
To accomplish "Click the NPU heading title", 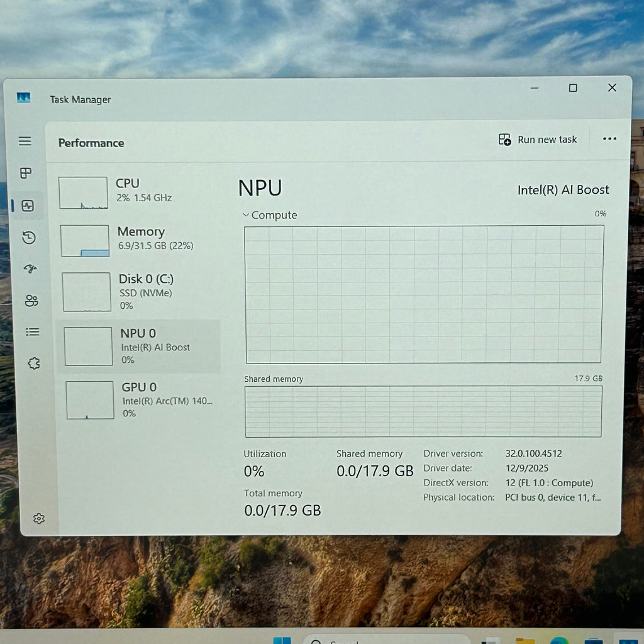I will click(260, 188).
